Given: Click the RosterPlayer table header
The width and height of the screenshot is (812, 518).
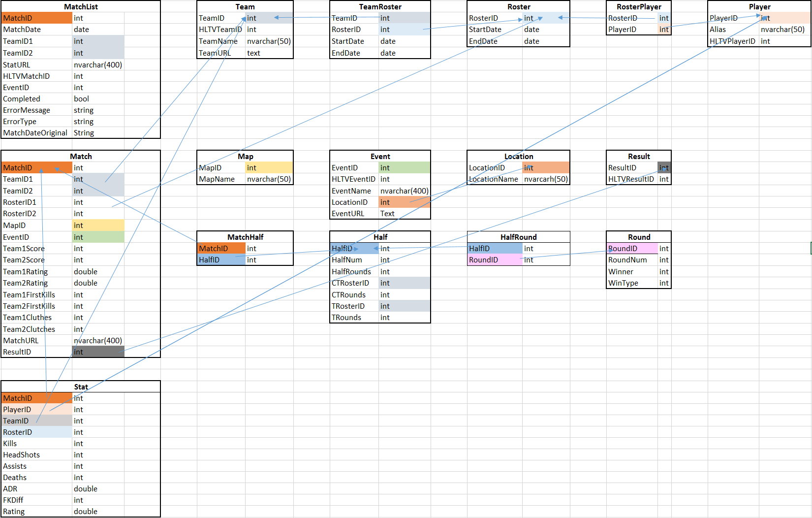Looking at the screenshot, I should [x=639, y=7].
